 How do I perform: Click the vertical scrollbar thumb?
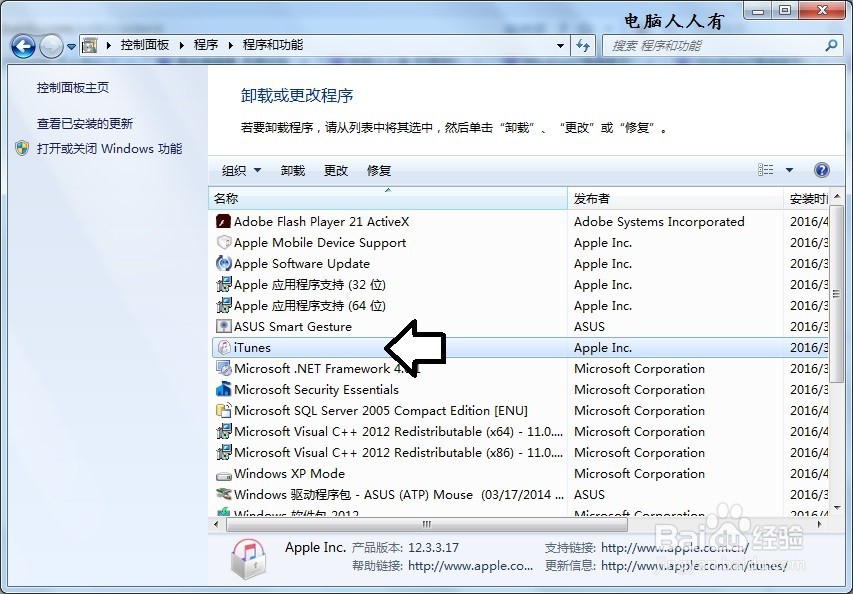(837, 294)
